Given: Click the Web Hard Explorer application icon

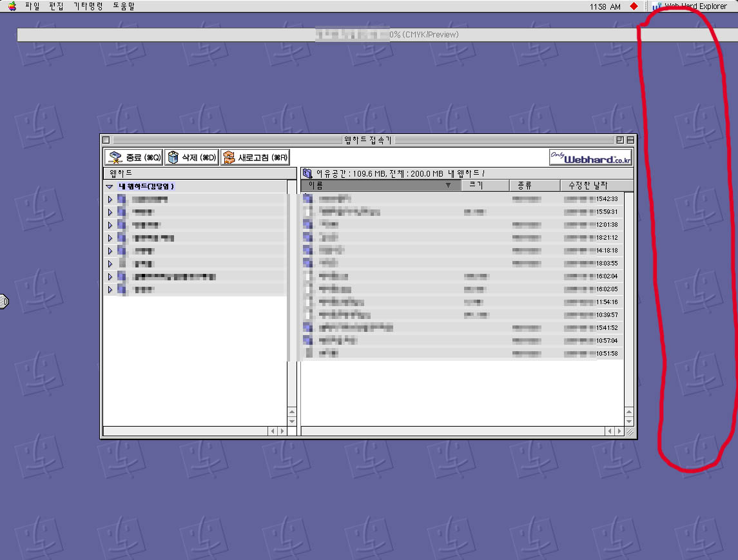Looking at the screenshot, I should 657,6.
